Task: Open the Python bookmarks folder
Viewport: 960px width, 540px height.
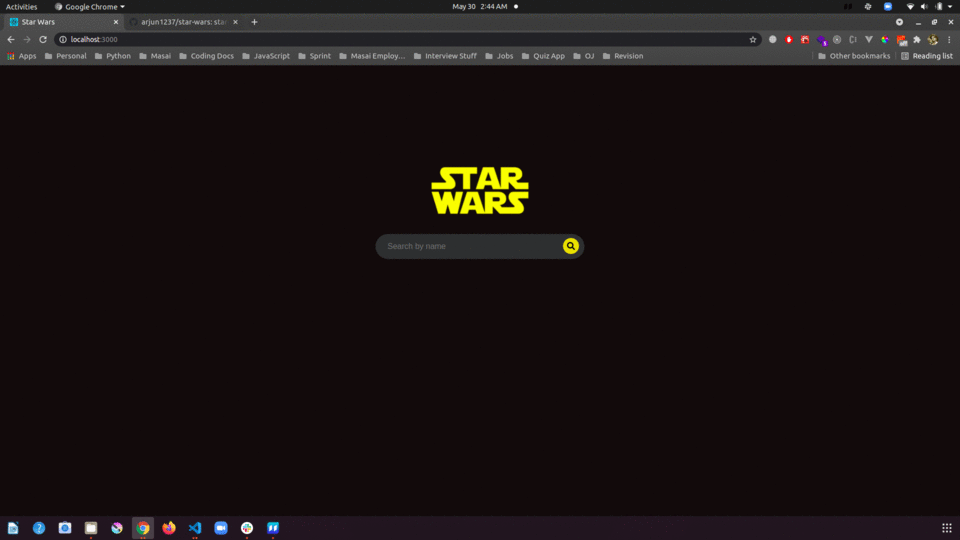Action: (x=113, y=56)
